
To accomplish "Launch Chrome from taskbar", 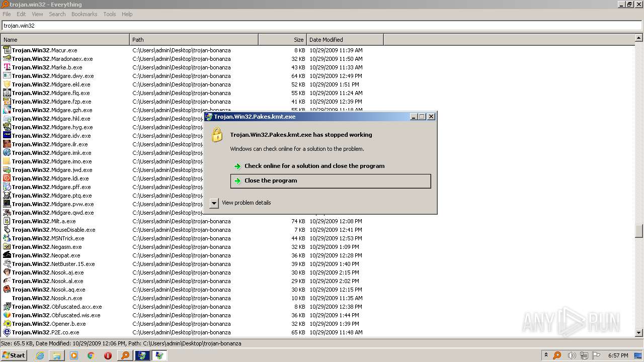I will tap(91, 355).
